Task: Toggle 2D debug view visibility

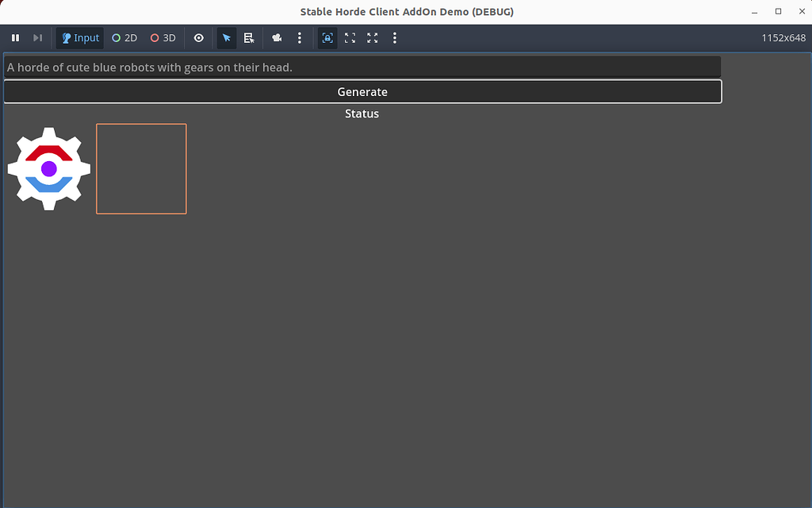Action: (x=124, y=37)
